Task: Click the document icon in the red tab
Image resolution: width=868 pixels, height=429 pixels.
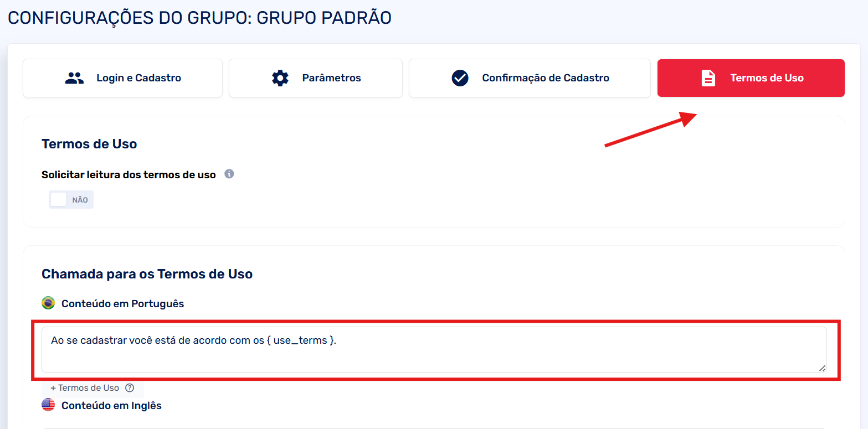Action: pos(708,78)
